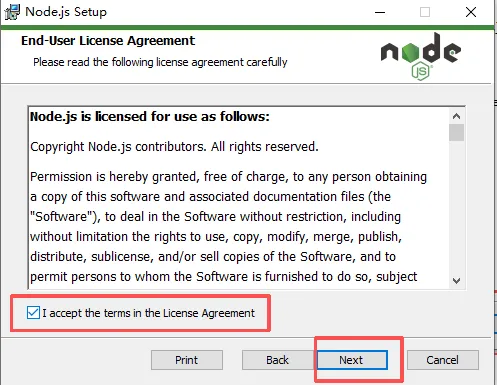Tick the license agreement acceptance checkbox
The height and width of the screenshot is (385, 497).
click(x=33, y=313)
